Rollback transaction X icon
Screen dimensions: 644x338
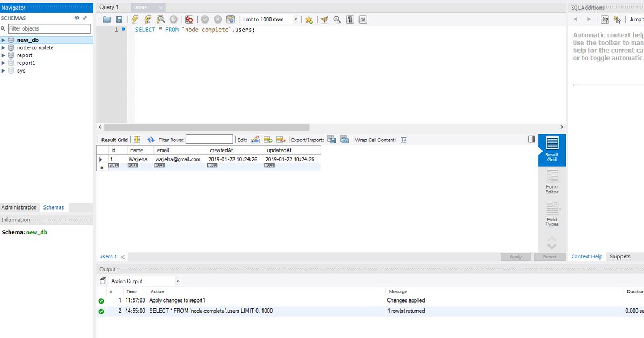click(218, 19)
